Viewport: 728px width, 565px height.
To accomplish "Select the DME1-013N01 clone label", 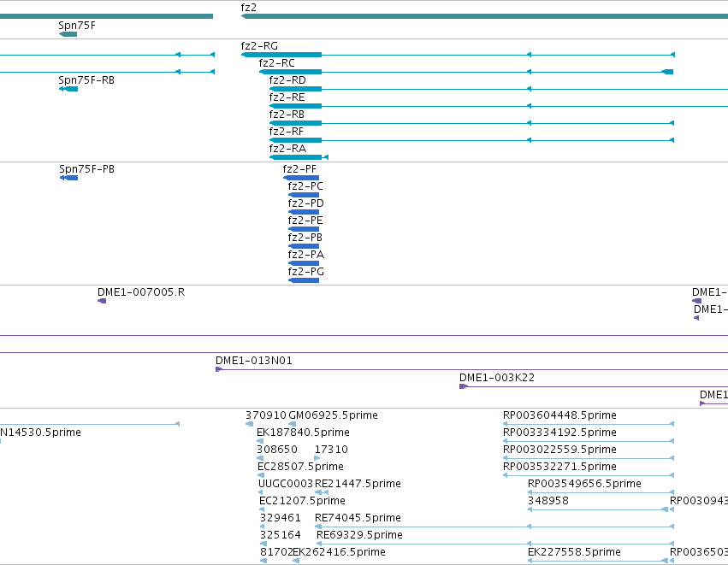I will pos(254,361).
